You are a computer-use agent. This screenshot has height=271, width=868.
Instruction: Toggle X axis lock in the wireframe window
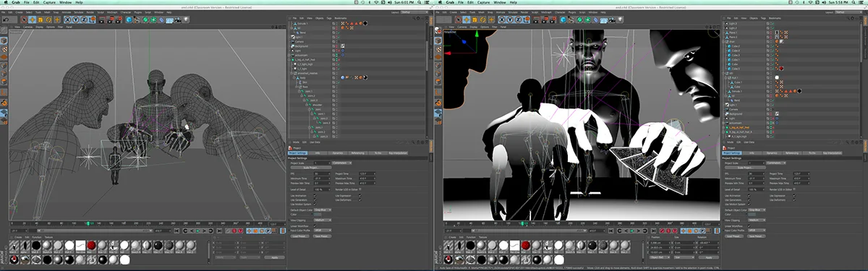pyautogui.click(x=67, y=20)
